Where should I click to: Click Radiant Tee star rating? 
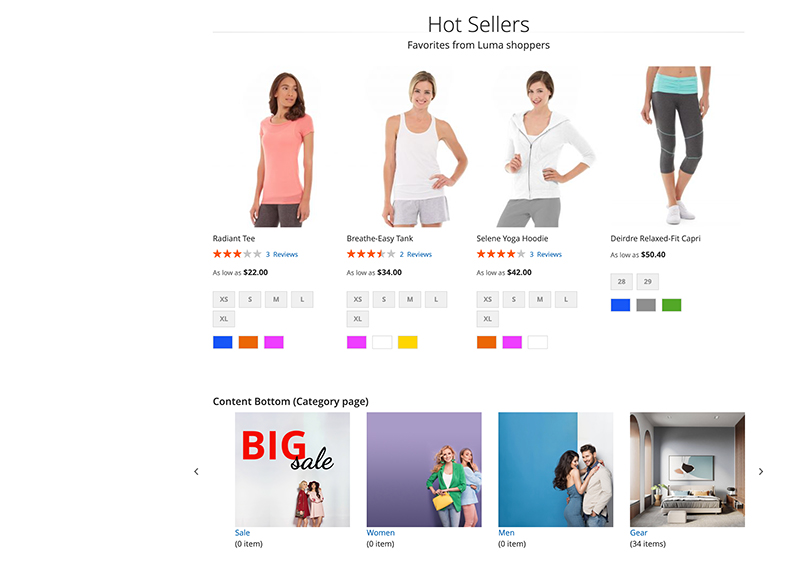point(237,254)
